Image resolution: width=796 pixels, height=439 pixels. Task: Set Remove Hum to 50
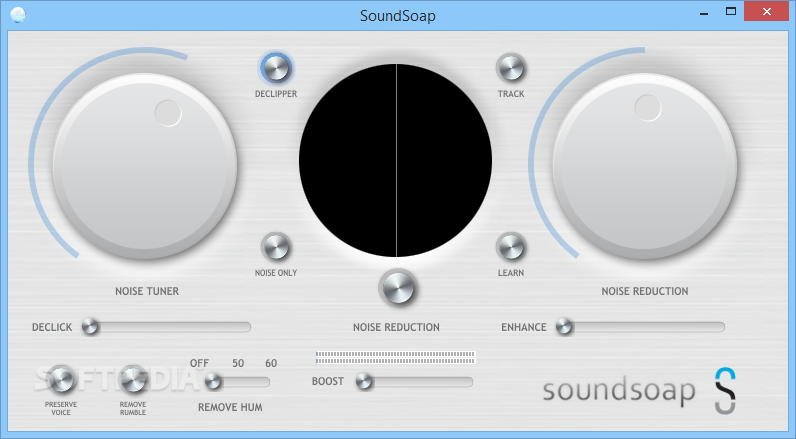(238, 363)
